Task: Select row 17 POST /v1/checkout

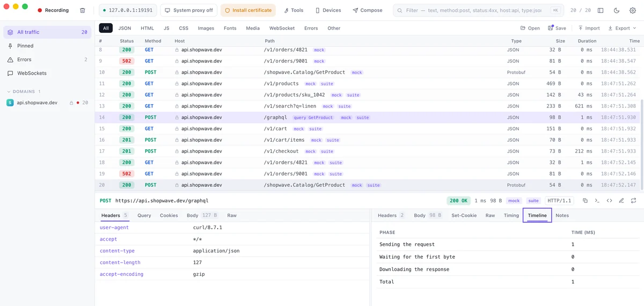Action: (368, 151)
